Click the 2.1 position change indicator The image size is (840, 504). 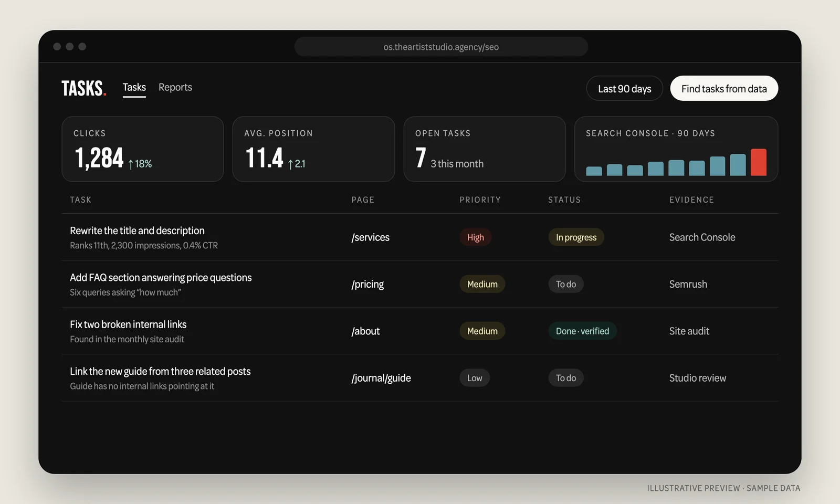(297, 164)
